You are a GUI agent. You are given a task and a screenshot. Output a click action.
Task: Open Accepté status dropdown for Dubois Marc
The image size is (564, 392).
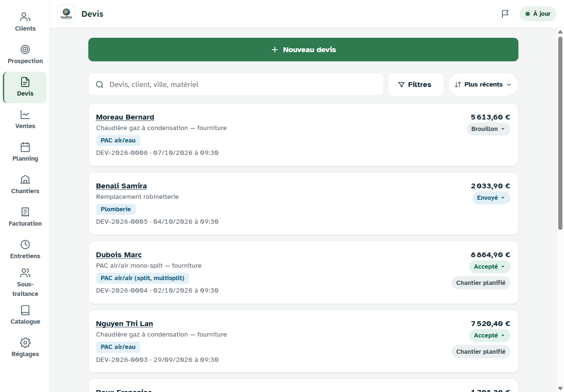coord(489,267)
